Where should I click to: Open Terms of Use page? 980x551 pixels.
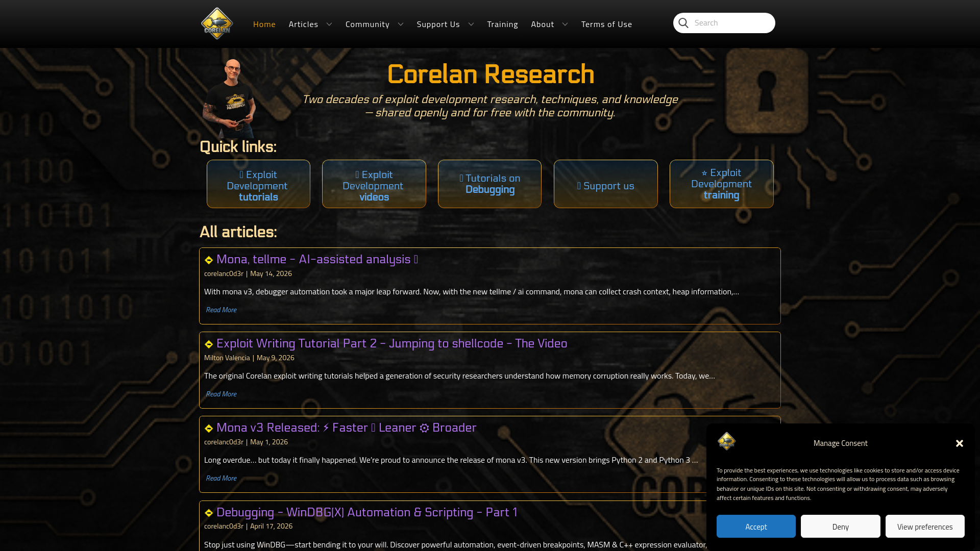[606, 24]
